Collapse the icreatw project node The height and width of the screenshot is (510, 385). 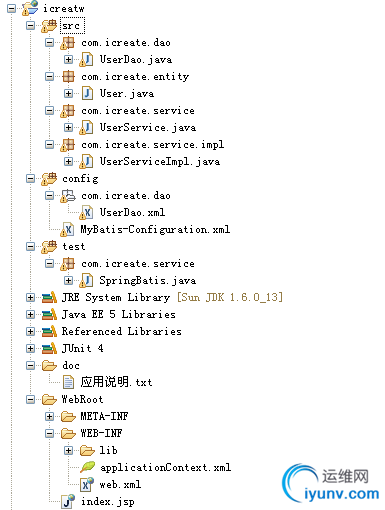[x=11, y=8]
